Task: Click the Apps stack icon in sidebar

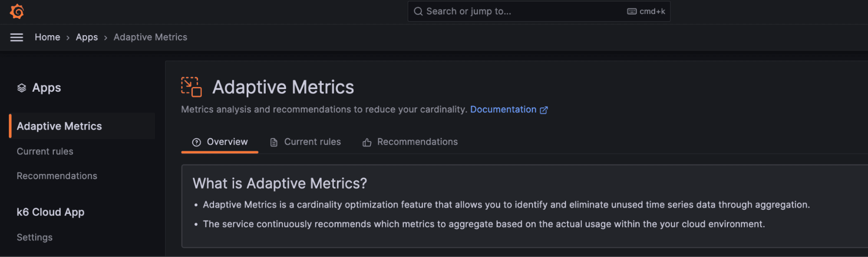Action: (21, 87)
